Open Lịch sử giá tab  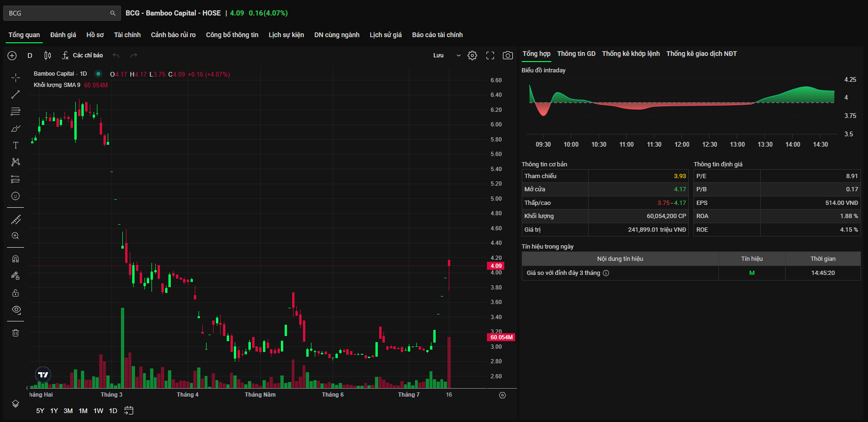point(386,35)
